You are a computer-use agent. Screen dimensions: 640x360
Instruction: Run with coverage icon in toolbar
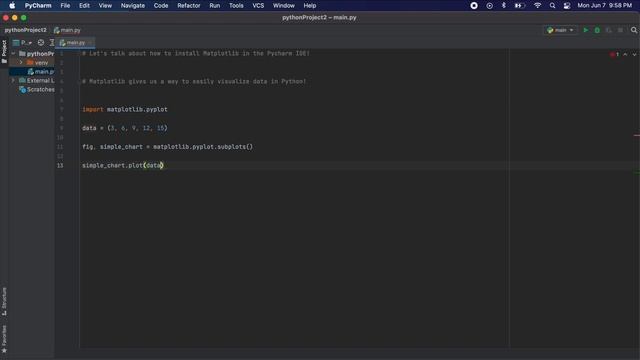[x=609, y=30]
